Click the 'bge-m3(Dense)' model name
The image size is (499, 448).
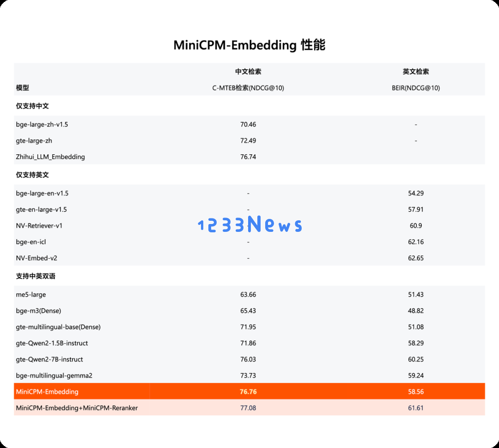point(38,310)
